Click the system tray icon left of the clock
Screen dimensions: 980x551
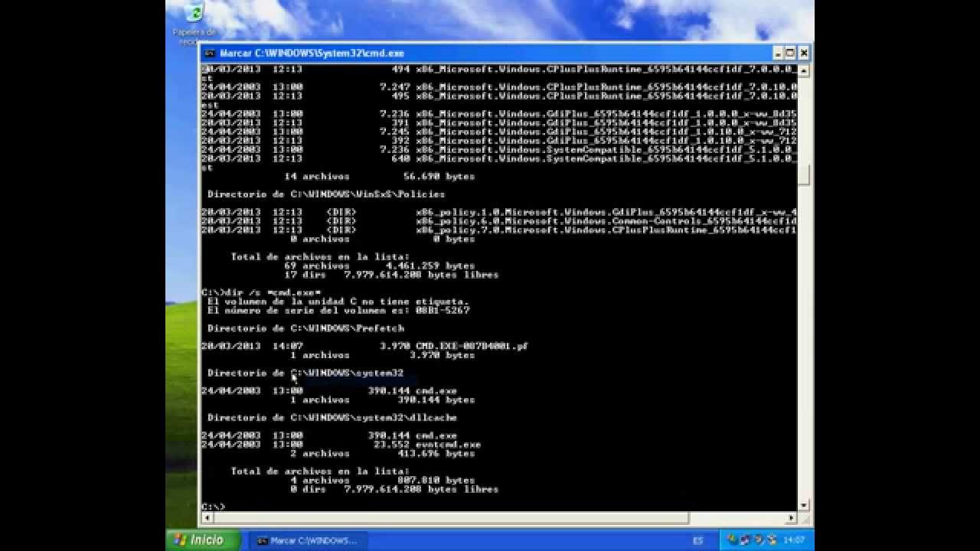[x=772, y=540]
